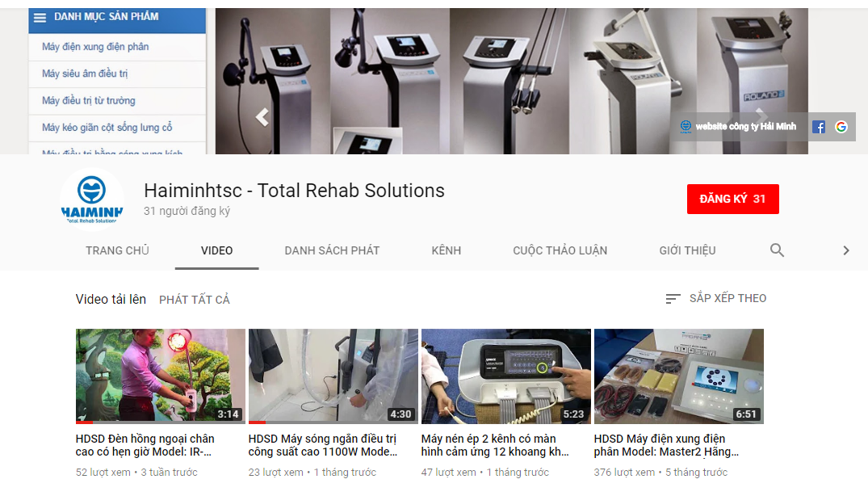Switch to the TRANG CHỦ tab
The height and width of the screenshot is (496, 868).
[x=117, y=250]
